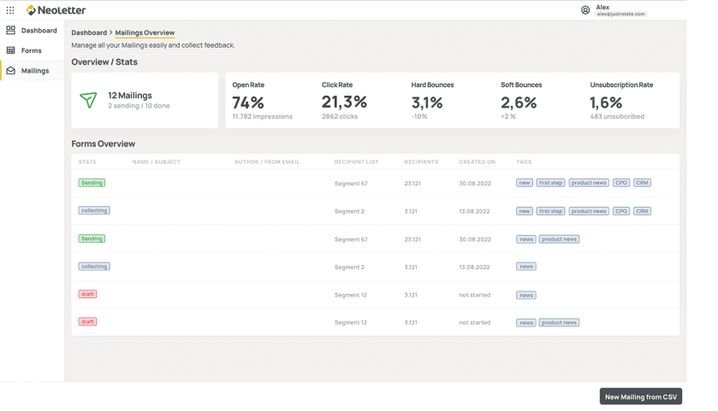Sort table by Recipients column header

[x=421, y=162]
